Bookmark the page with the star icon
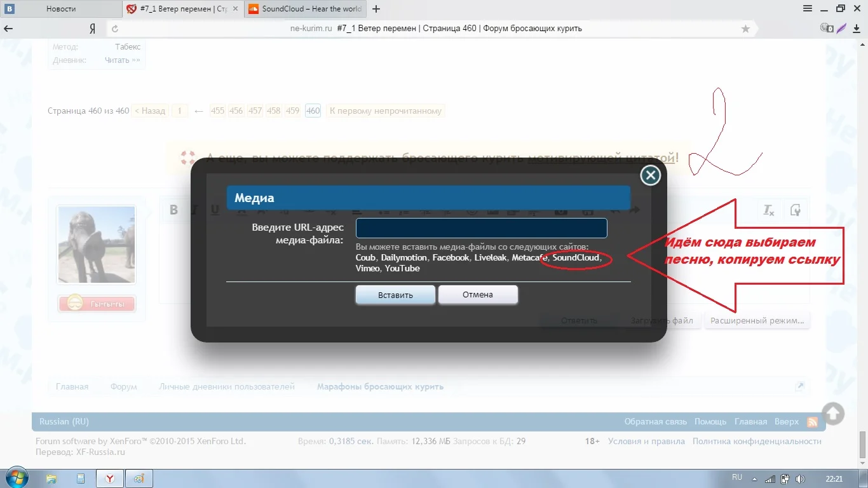The height and width of the screenshot is (488, 868). point(745,29)
